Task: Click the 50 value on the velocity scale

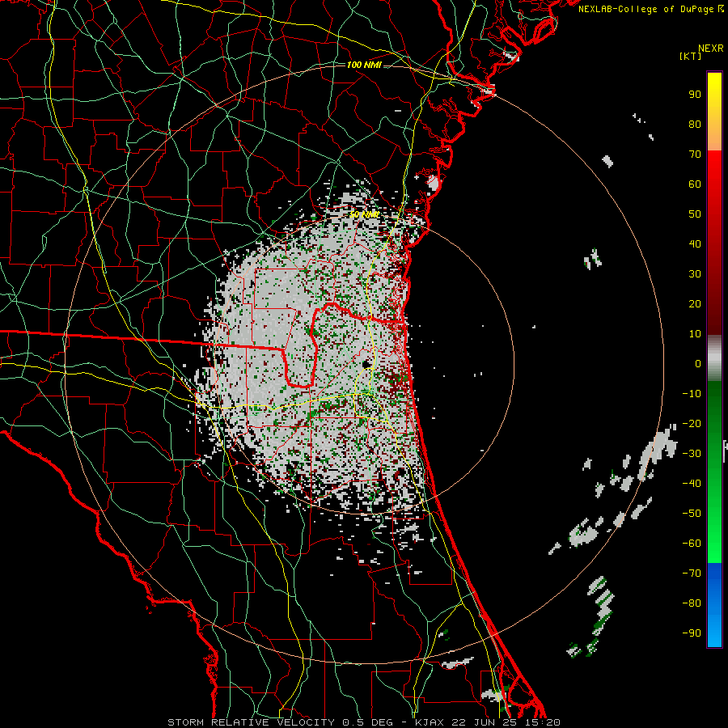Action: coord(695,214)
